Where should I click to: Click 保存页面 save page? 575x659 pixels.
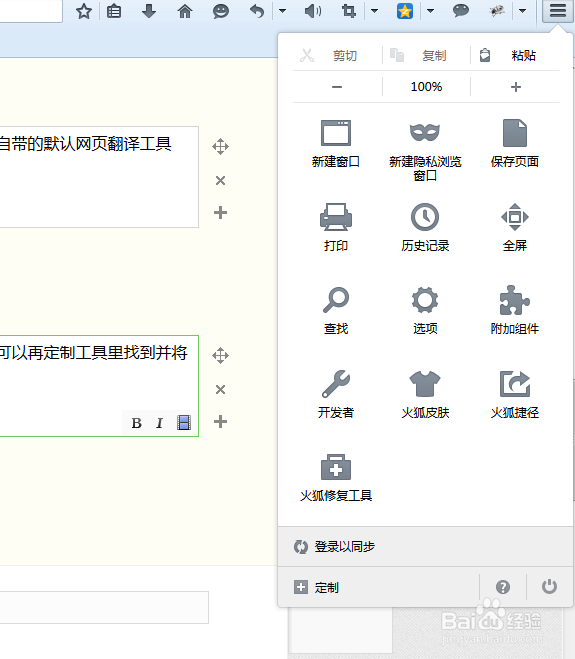(x=515, y=144)
